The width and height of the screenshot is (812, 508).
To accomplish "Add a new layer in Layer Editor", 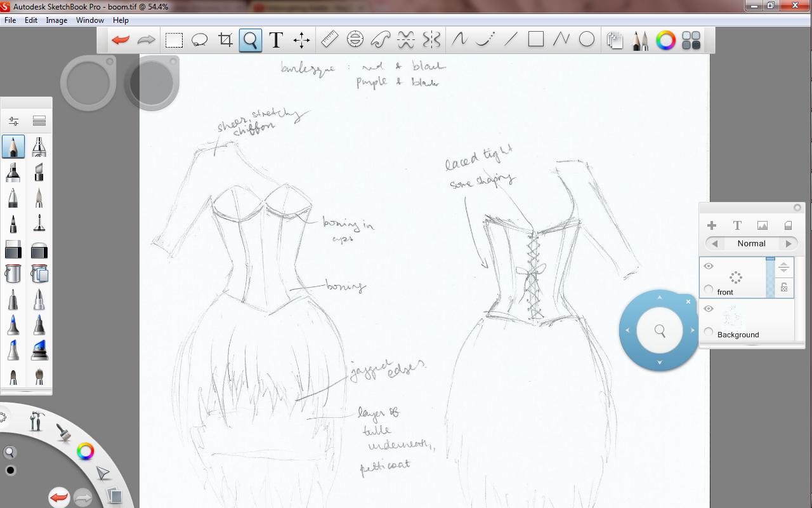I will [712, 225].
